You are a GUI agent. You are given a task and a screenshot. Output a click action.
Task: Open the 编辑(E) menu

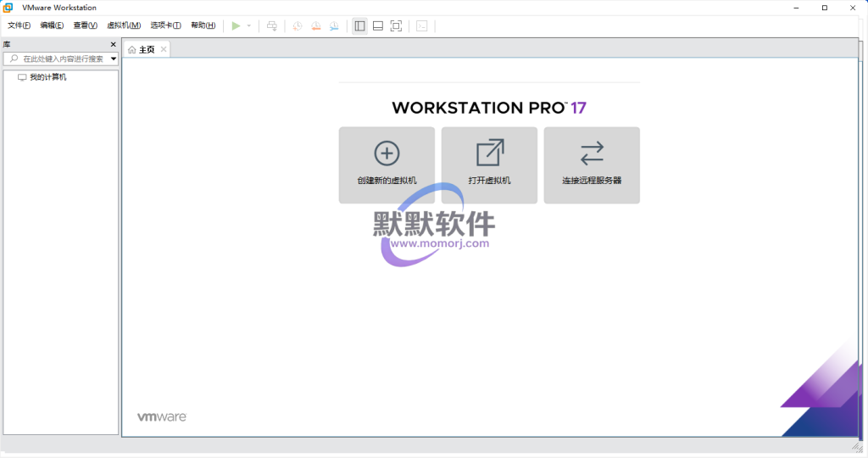tap(52, 25)
